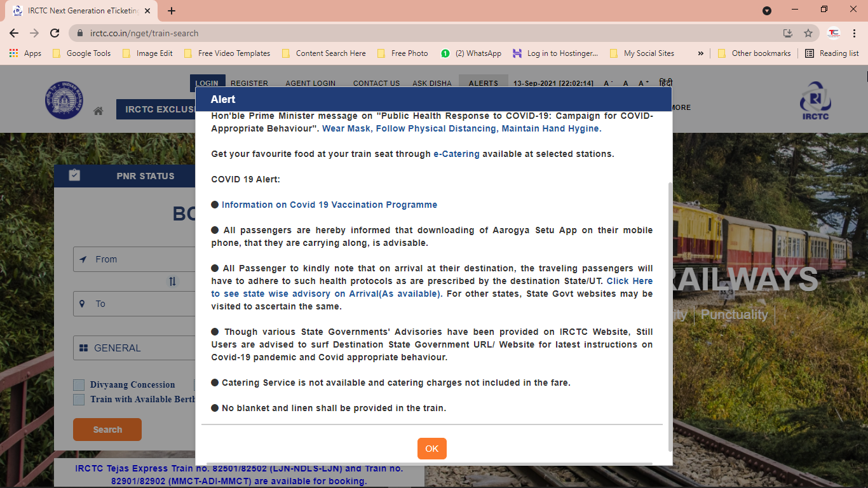
Task: Click the IRCTC Tejas Express notice text
Action: point(239,475)
